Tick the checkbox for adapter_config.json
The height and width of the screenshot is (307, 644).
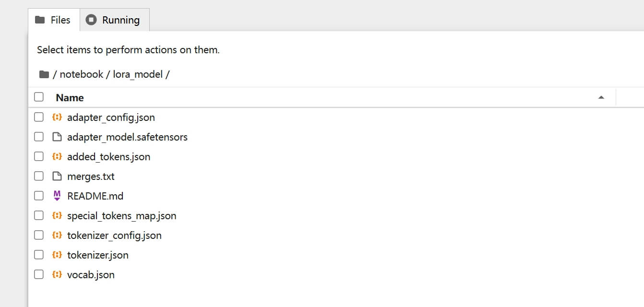[39, 117]
